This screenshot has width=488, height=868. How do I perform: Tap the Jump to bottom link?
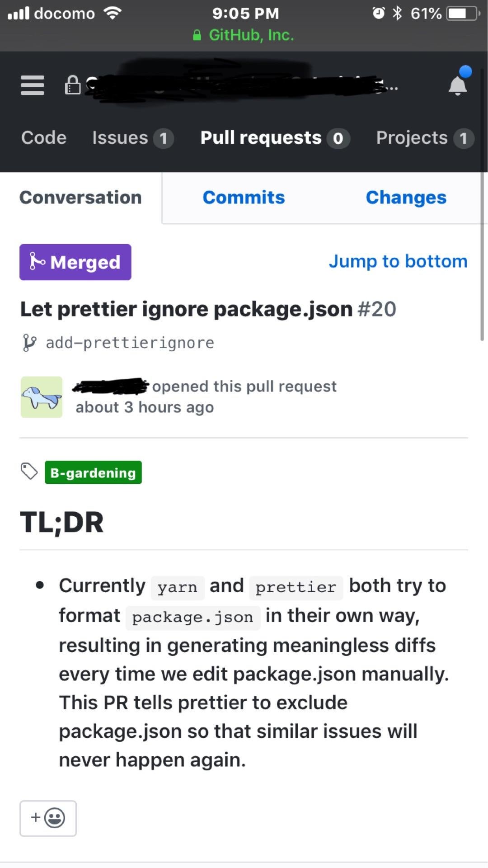(x=398, y=261)
